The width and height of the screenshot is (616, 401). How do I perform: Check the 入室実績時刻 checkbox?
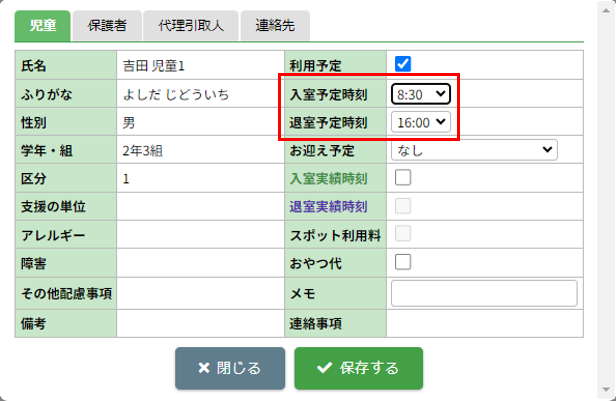(403, 178)
